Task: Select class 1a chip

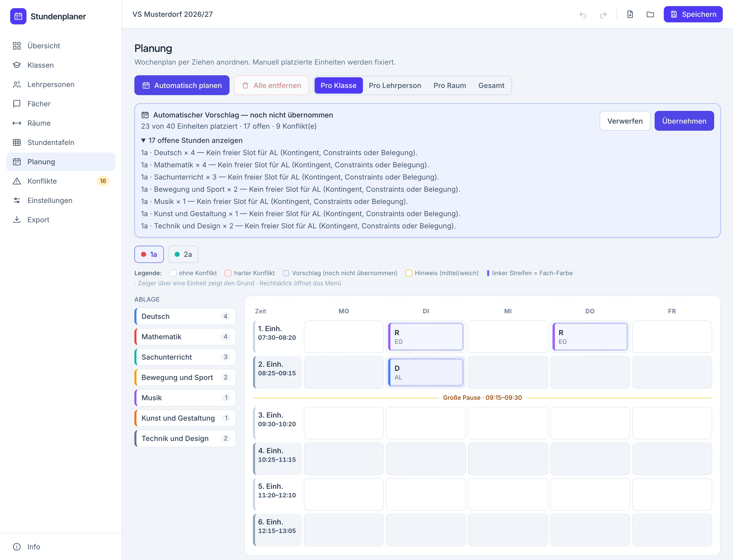Action: coord(149,254)
